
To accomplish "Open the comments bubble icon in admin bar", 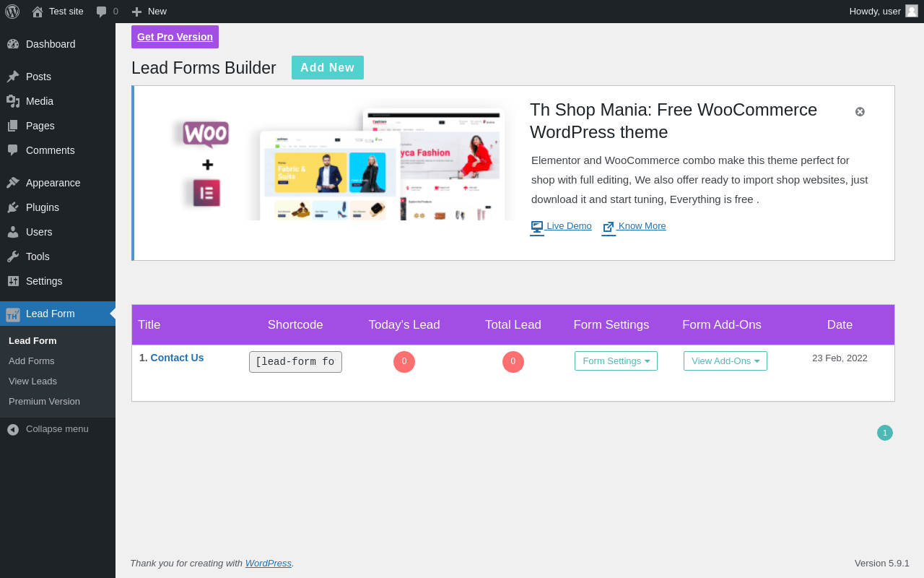I will (102, 12).
